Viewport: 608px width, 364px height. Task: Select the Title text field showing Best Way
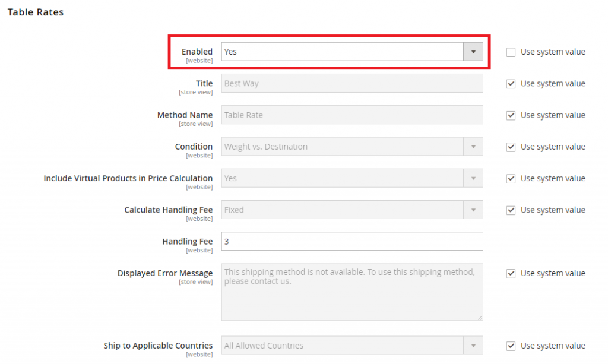(351, 83)
